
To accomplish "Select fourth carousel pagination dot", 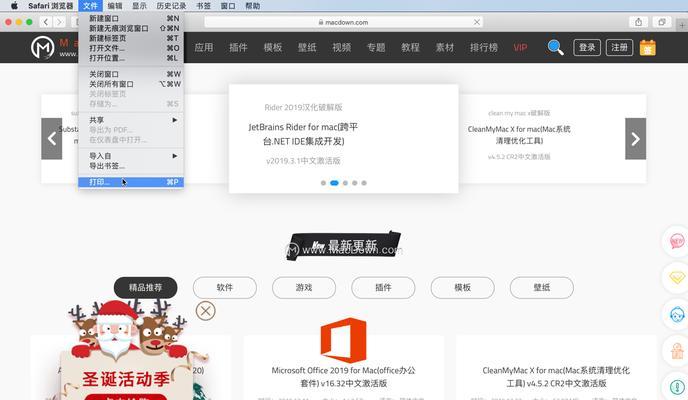I will click(x=355, y=183).
